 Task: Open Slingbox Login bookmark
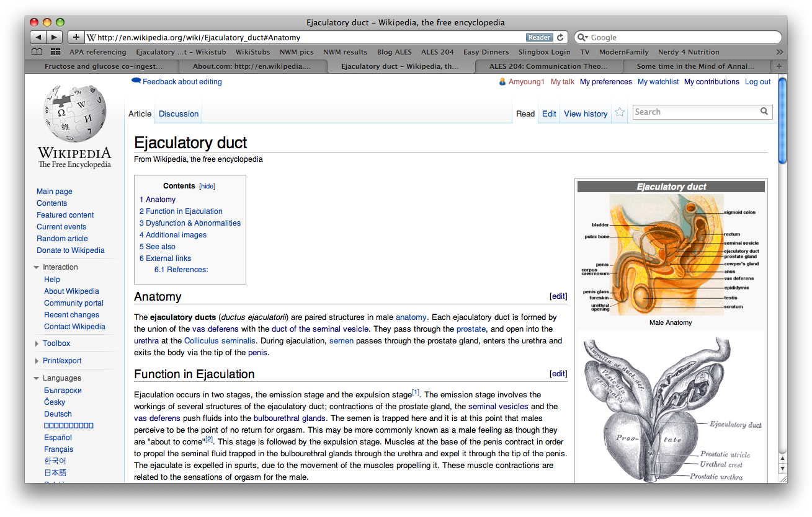(544, 52)
